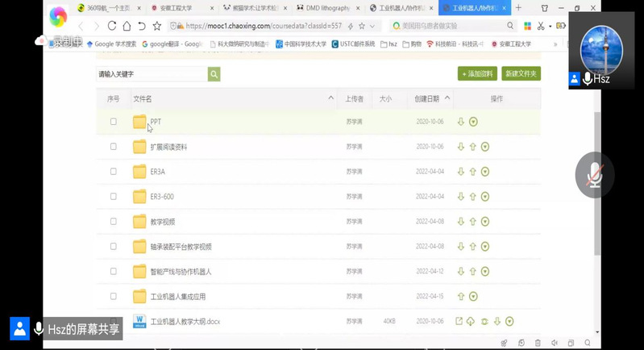Select the 智能产线与协作机器人 row checkbox

coord(114,271)
